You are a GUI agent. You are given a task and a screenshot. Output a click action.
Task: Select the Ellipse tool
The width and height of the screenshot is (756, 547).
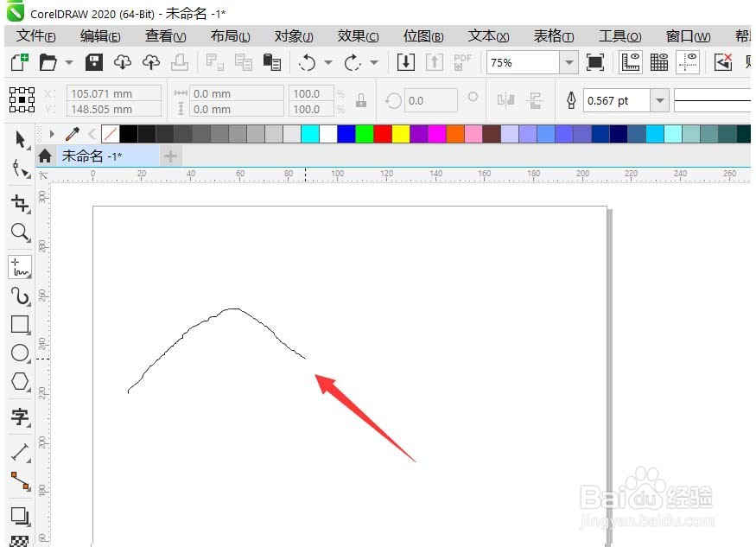pos(21,353)
